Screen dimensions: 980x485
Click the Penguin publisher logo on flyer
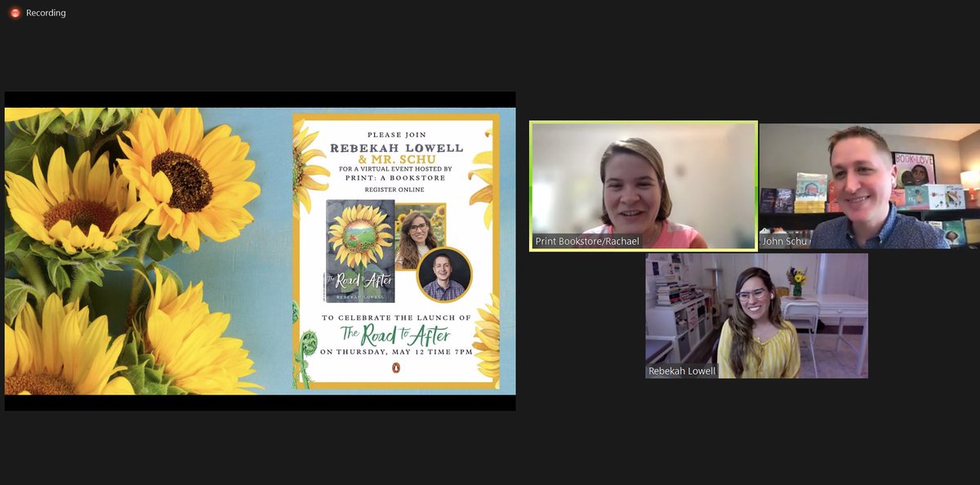(396, 370)
